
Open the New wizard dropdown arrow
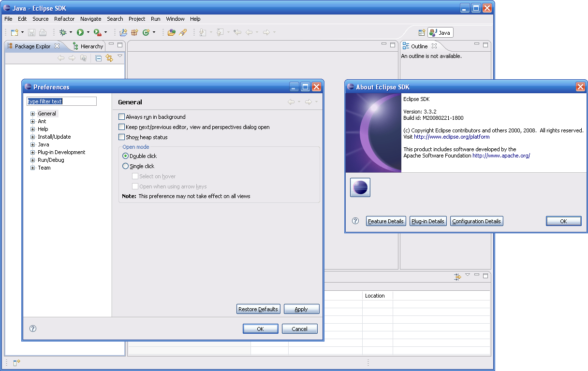click(22, 32)
